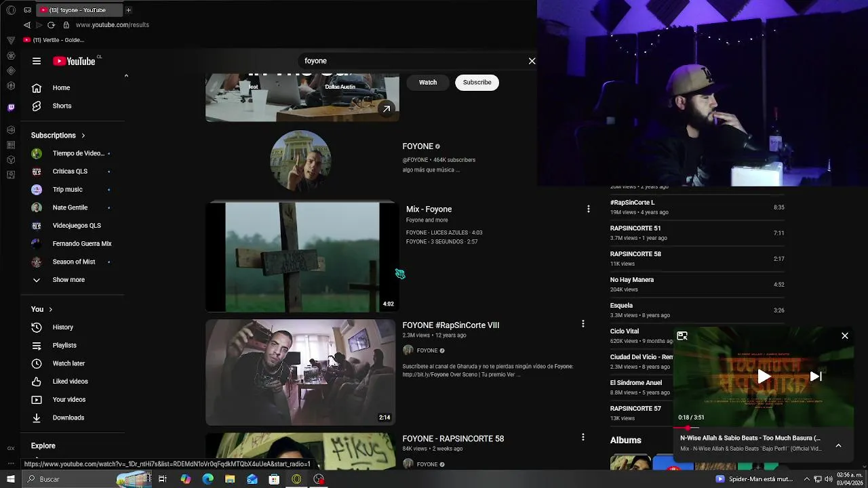Screen dimensions: 868x488
Task: Open the Windows Start menu
Action: [11, 479]
